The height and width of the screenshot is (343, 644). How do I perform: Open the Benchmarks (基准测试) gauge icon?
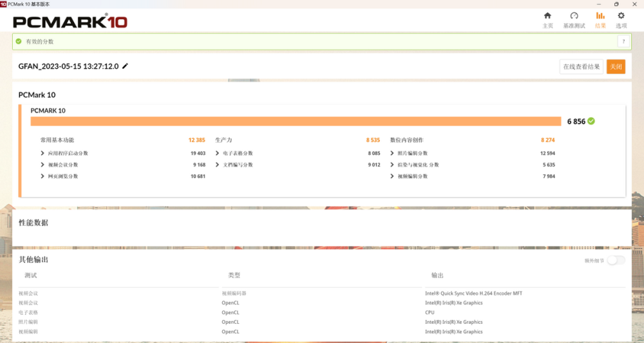(x=574, y=16)
